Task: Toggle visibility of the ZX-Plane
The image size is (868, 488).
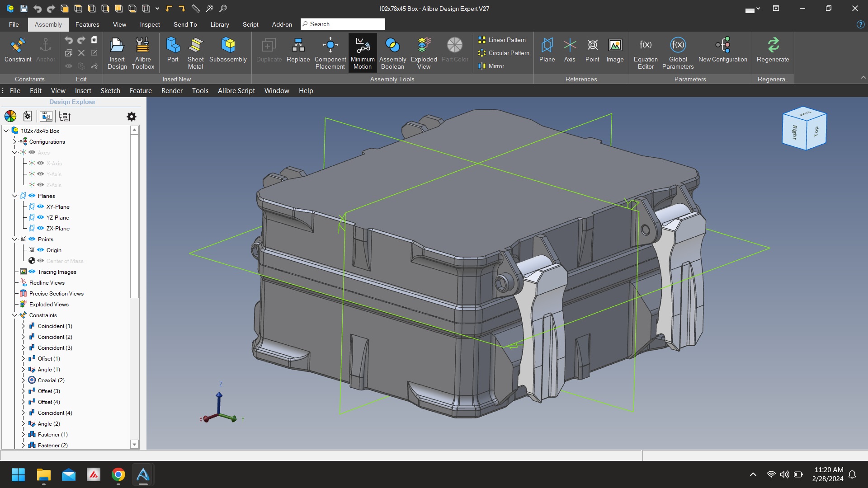Action: (41, 228)
